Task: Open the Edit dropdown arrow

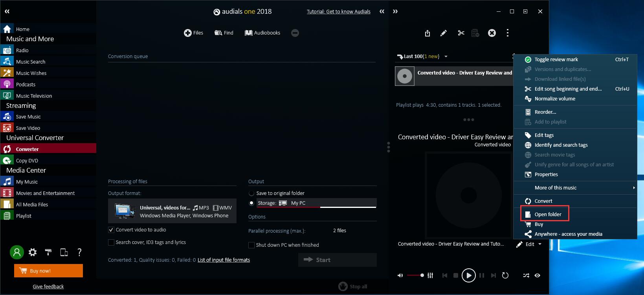Action: [x=540, y=244]
